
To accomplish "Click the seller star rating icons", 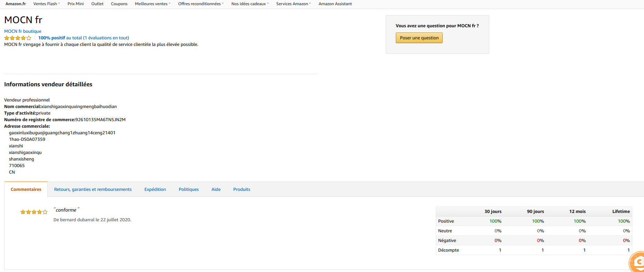I will tap(18, 38).
